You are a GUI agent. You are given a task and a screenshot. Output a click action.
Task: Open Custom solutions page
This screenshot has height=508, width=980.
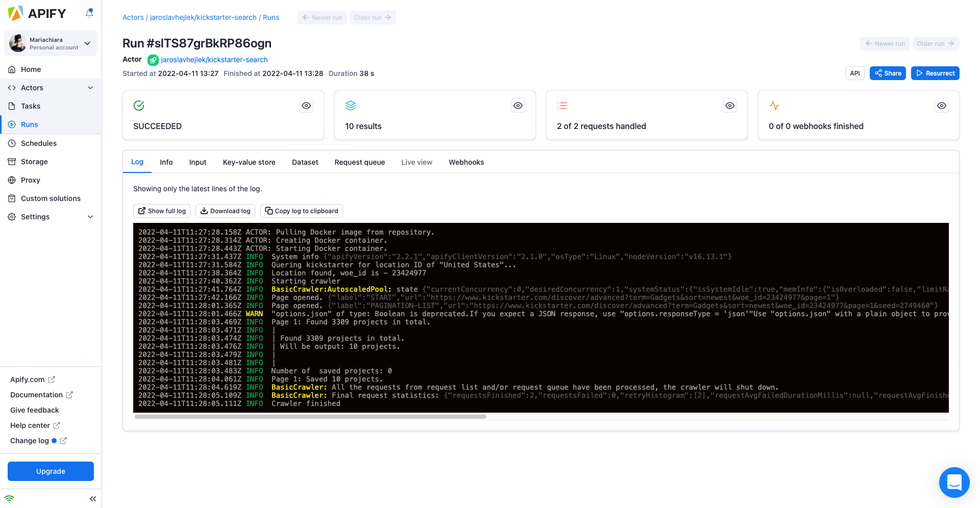(x=51, y=198)
